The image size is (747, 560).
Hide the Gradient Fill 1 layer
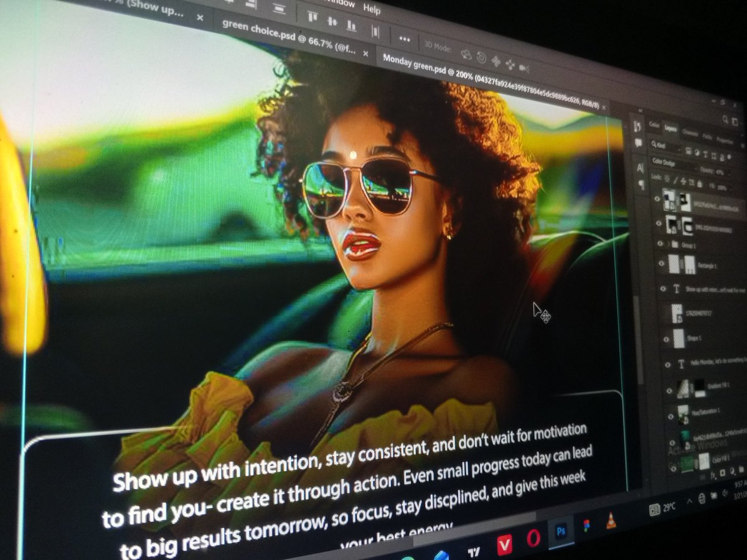669,391
